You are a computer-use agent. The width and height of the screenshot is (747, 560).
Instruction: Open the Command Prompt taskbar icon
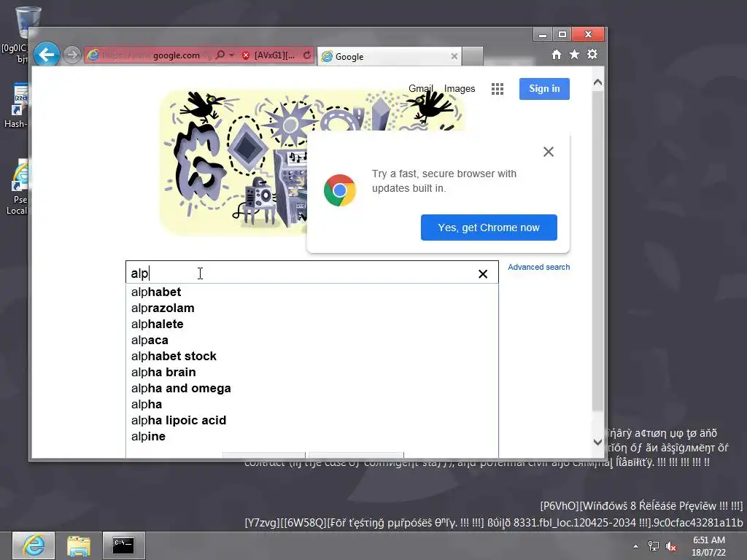(123, 545)
